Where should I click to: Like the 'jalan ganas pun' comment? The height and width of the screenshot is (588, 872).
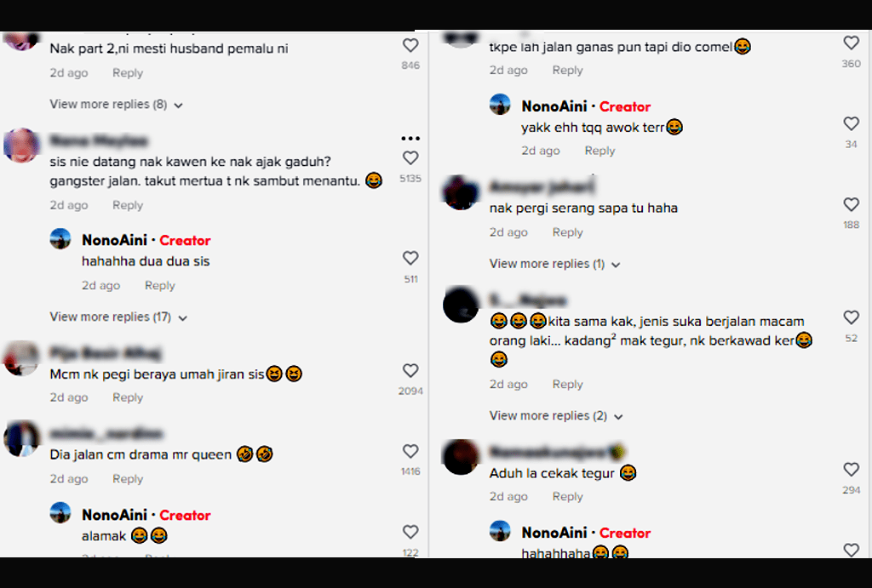pyautogui.click(x=851, y=43)
